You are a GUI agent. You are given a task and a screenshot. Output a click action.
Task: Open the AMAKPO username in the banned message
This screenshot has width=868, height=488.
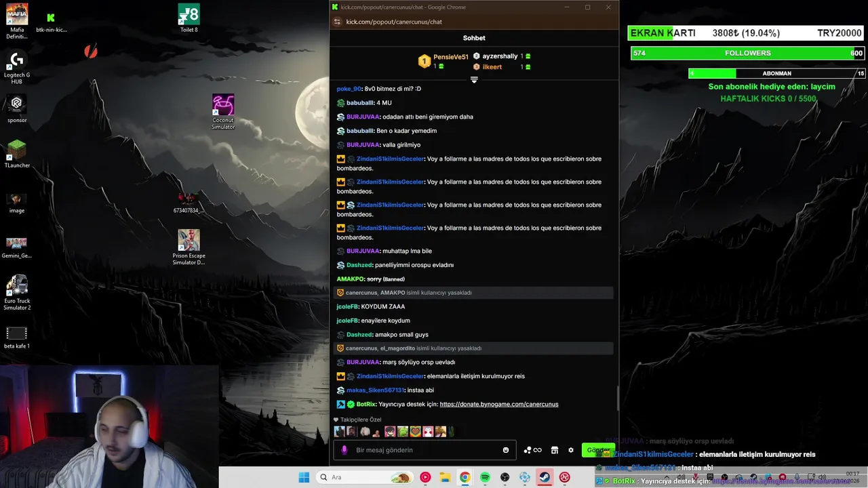point(350,279)
